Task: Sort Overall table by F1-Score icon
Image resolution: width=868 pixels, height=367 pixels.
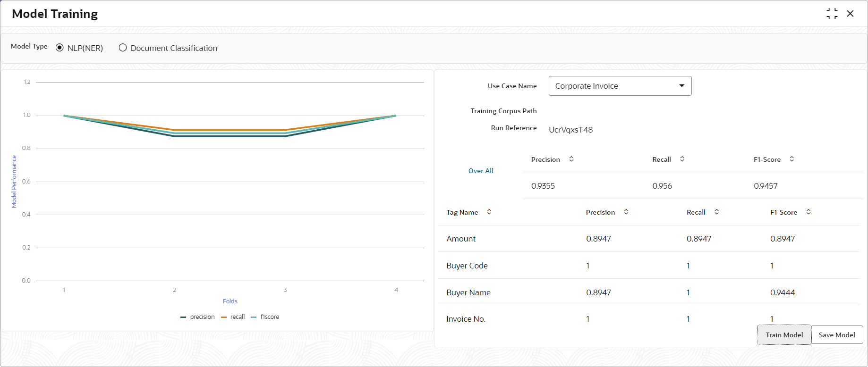Action: tap(792, 159)
